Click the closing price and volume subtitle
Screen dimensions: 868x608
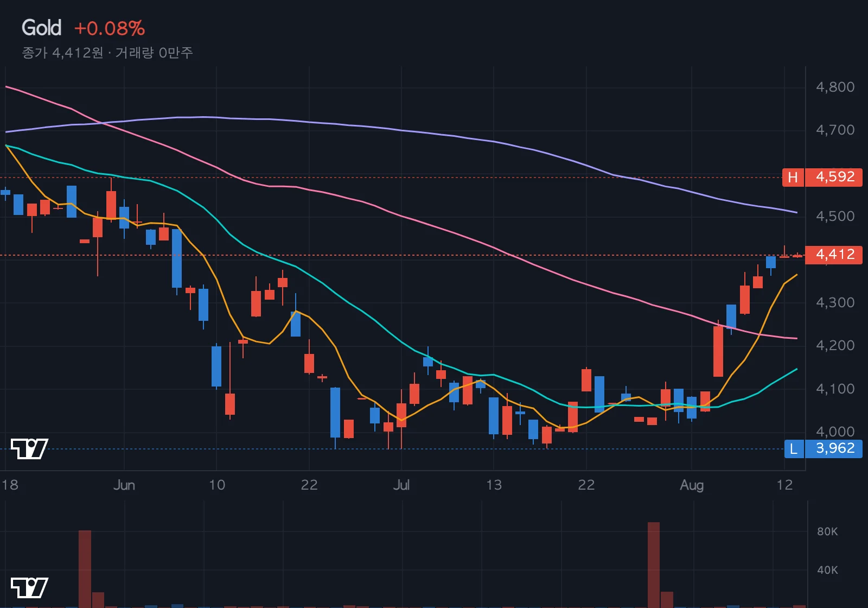click(x=107, y=53)
